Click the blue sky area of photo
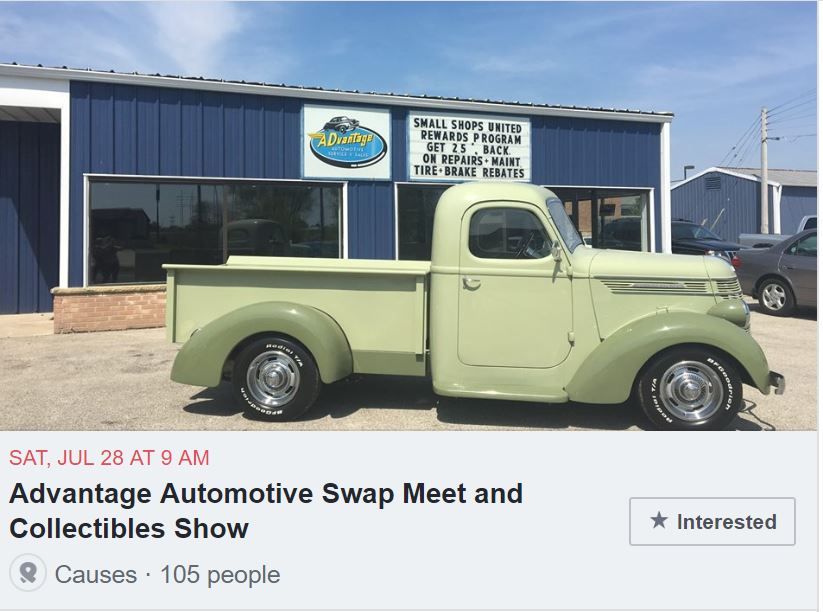Image resolution: width=823 pixels, height=612 pixels. [x=409, y=47]
